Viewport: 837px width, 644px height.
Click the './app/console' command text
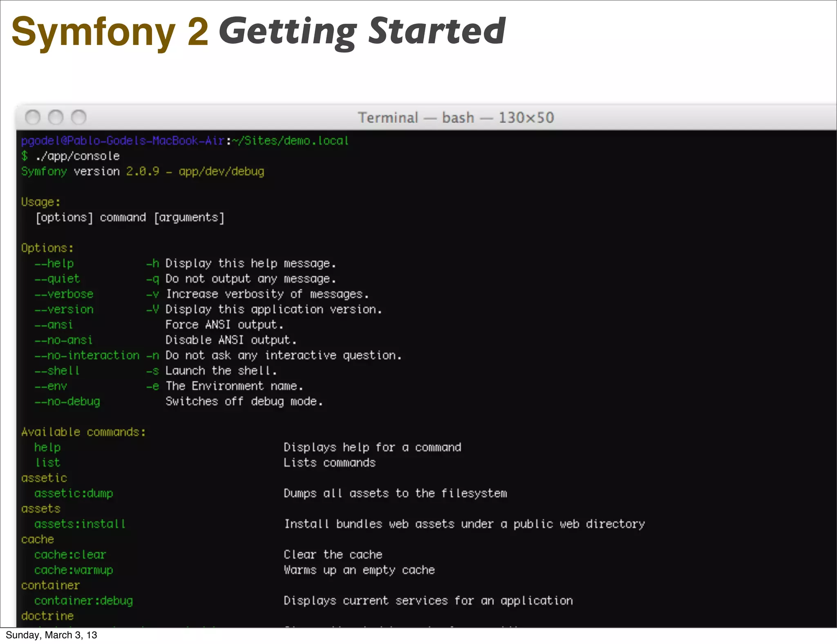point(78,156)
